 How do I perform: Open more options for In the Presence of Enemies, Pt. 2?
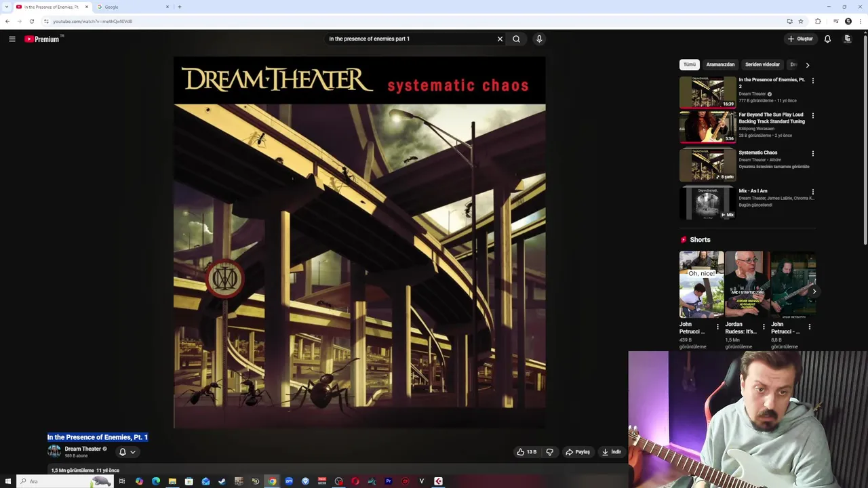(x=812, y=81)
